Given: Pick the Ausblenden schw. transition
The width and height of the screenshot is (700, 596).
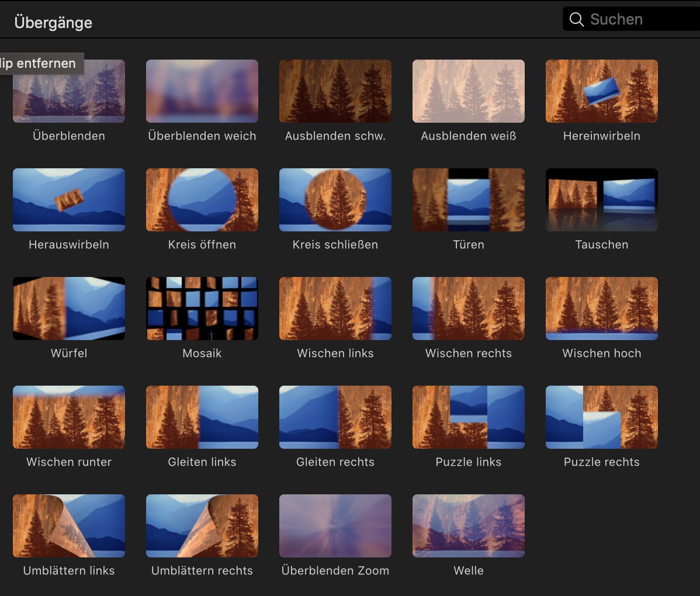Looking at the screenshot, I should pos(335,91).
